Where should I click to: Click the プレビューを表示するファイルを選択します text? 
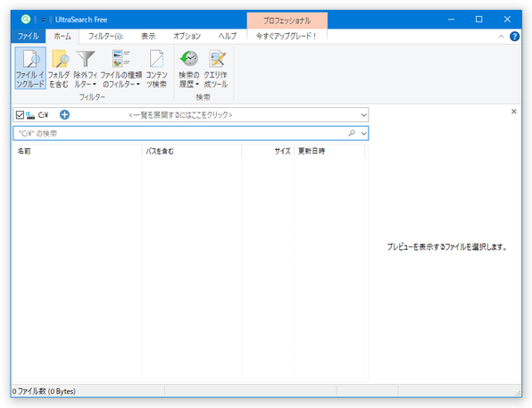446,247
